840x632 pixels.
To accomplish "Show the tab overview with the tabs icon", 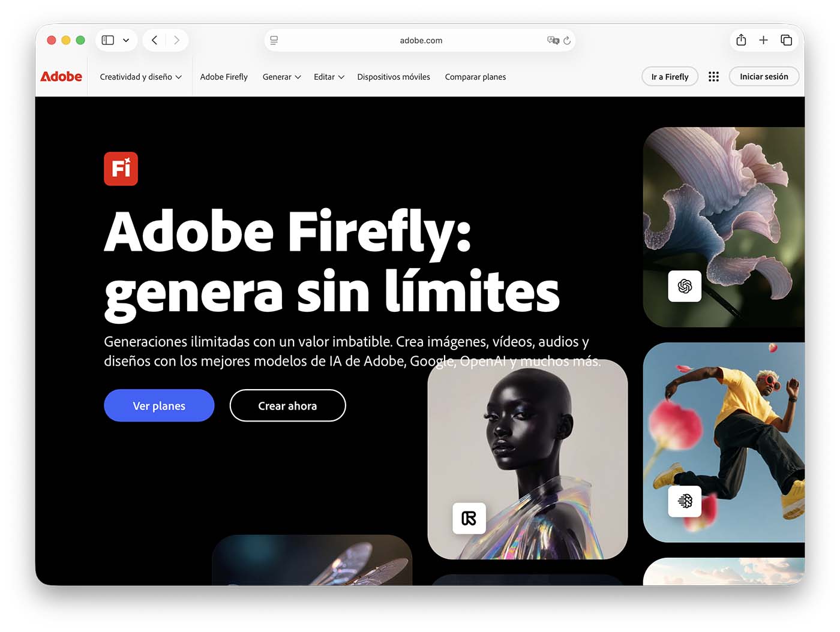I will (x=786, y=40).
